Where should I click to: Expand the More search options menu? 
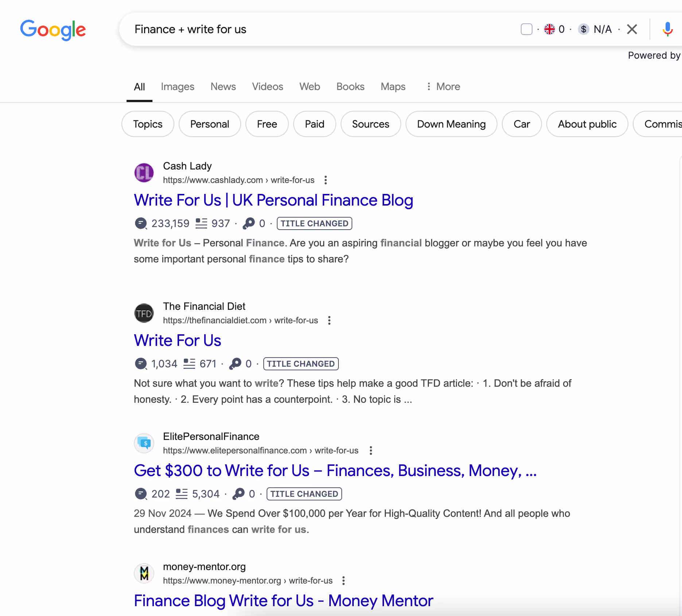click(x=443, y=87)
